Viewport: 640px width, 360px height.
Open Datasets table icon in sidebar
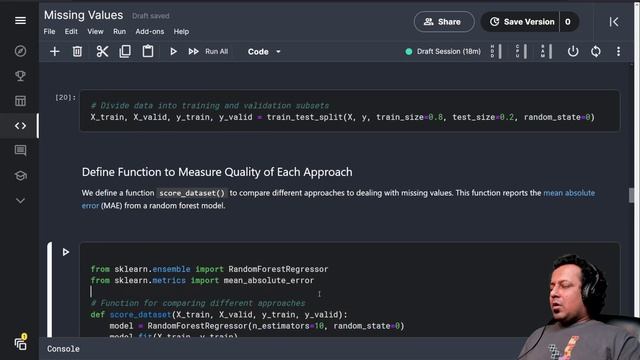click(20, 101)
